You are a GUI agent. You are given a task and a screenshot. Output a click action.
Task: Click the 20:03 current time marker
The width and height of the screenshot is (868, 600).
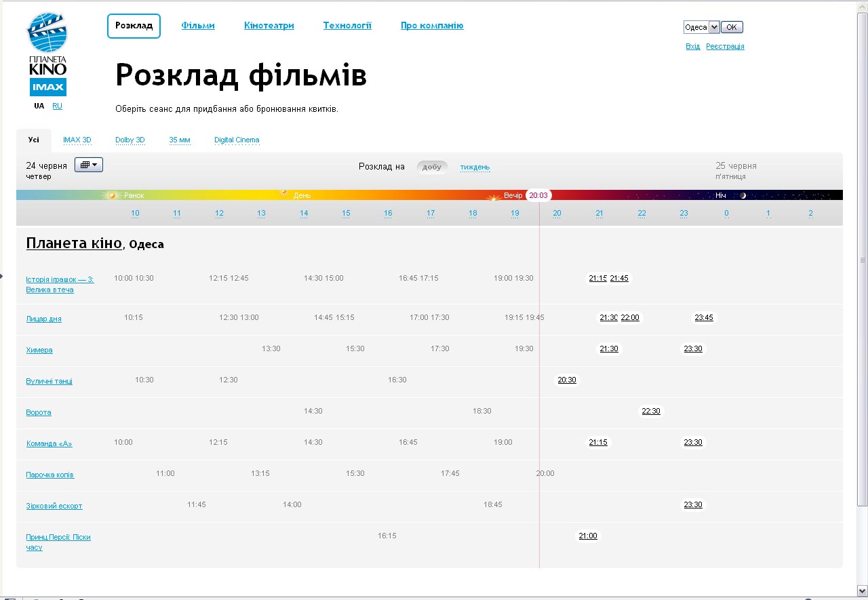click(x=538, y=195)
